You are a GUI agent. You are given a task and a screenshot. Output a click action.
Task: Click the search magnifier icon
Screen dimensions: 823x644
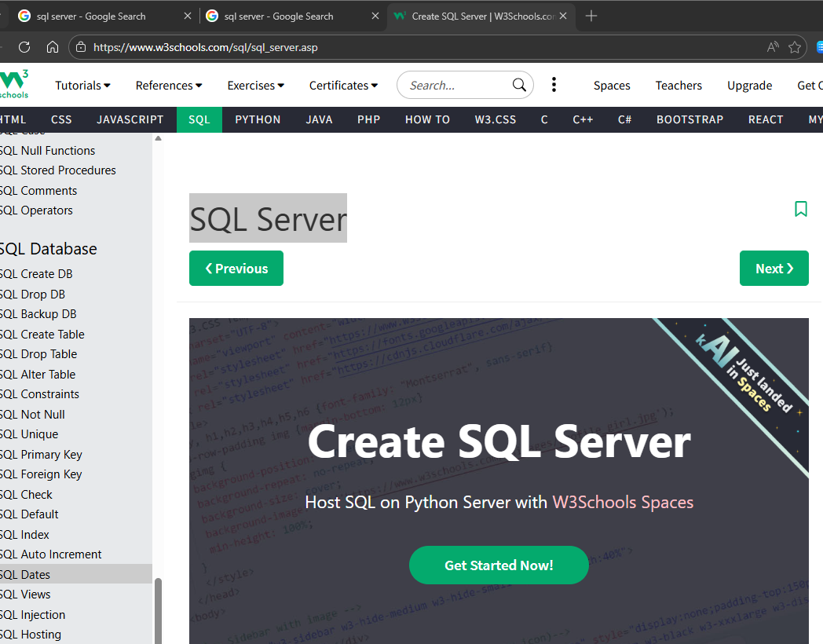pos(519,85)
